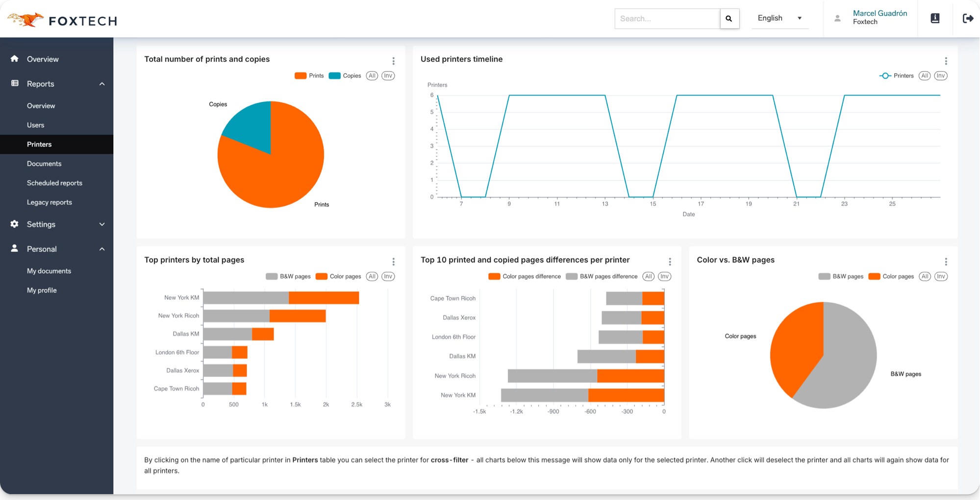Open the Users page from the sidebar
The width and height of the screenshot is (980, 500).
pos(35,125)
